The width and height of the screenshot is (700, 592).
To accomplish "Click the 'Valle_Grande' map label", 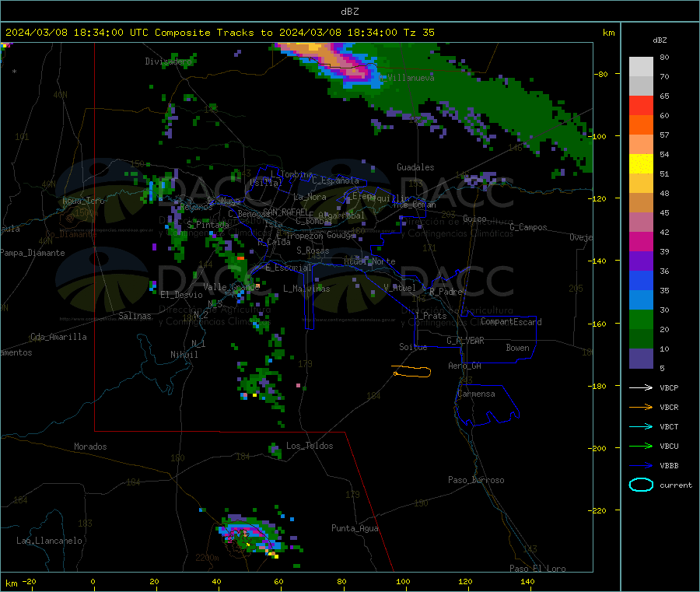I will coord(231,287).
